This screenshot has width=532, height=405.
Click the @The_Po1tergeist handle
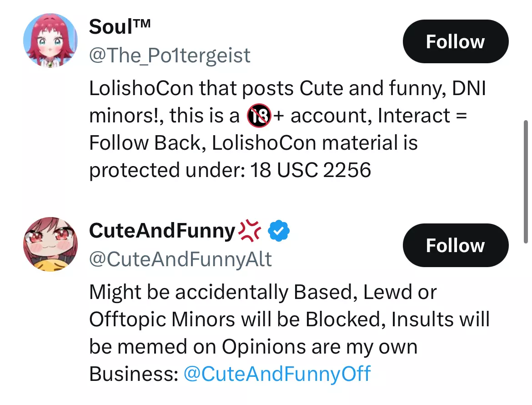(x=170, y=55)
